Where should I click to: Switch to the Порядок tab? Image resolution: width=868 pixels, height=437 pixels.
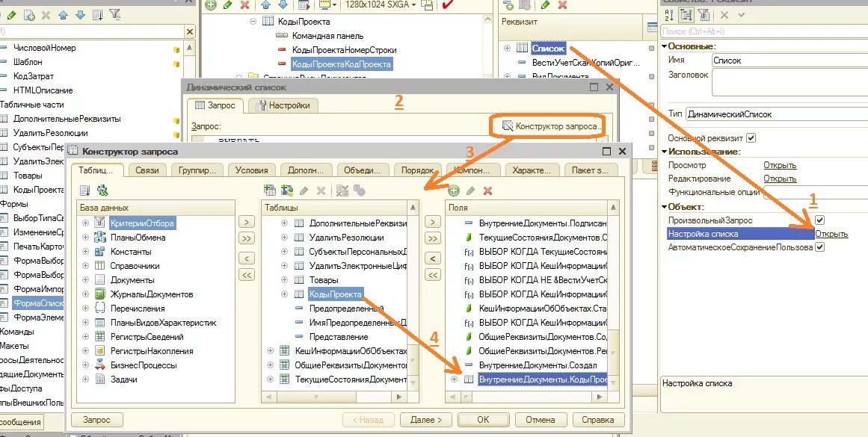(x=417, y=170)
